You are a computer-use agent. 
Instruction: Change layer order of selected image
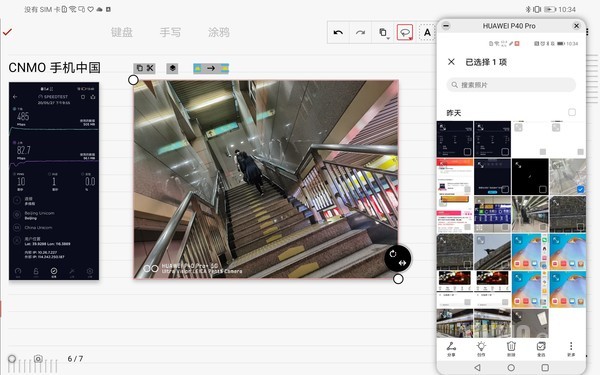coord(172,68)
